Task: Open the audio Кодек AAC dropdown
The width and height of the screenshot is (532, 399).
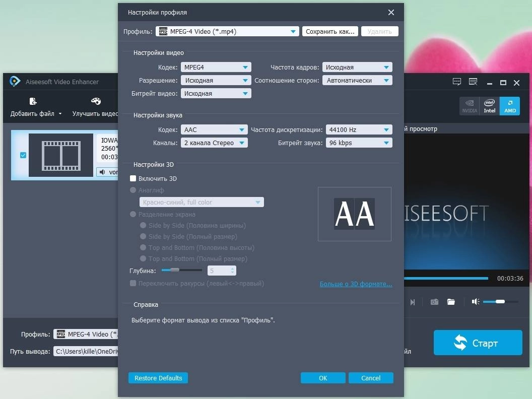Action: 214,129
